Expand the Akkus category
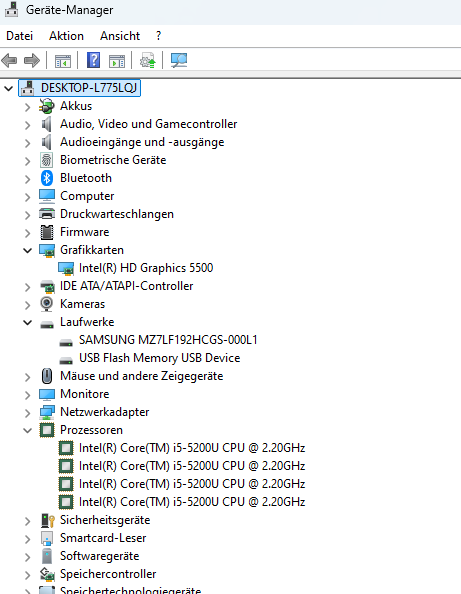This screenshot has height=594, width=461. click(28, 107)
